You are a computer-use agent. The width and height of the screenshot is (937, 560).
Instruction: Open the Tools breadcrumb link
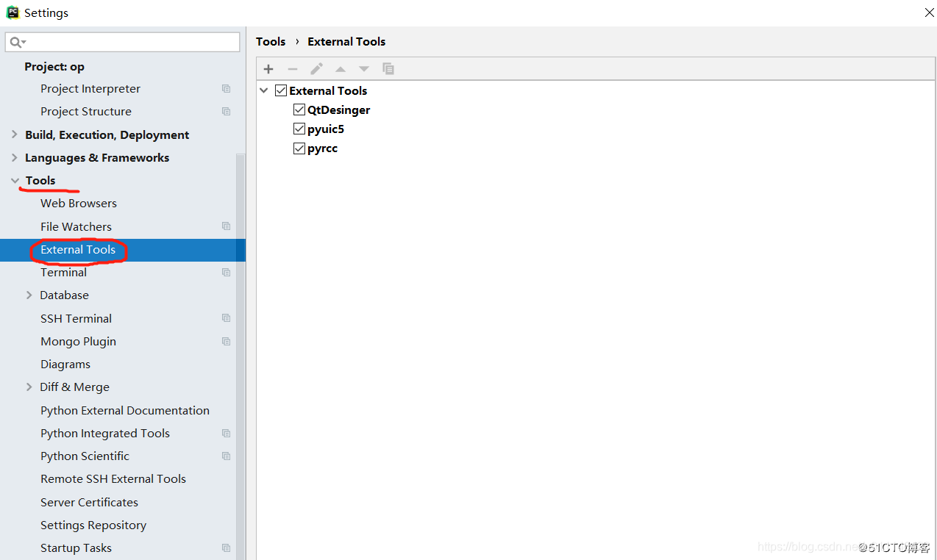coord(270,41)
